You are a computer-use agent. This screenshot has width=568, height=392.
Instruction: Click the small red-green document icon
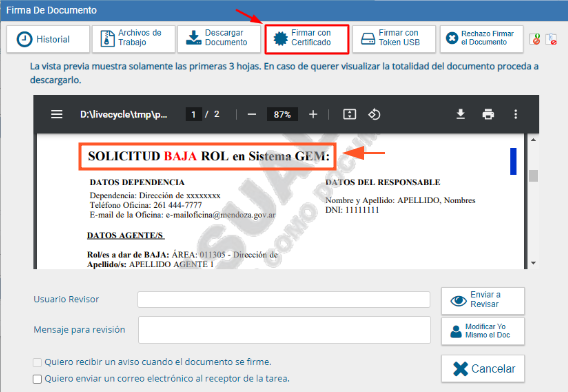tap(535, 39)
